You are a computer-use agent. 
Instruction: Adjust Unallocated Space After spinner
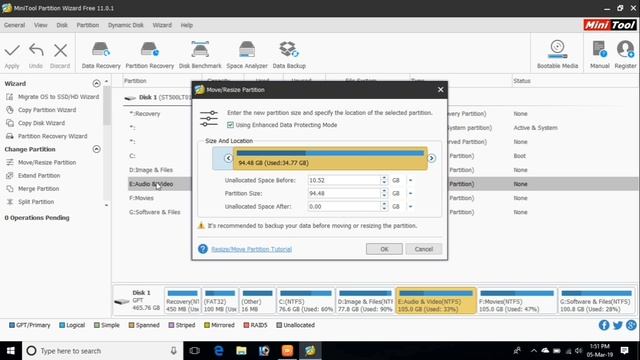(x=384, y=206)
